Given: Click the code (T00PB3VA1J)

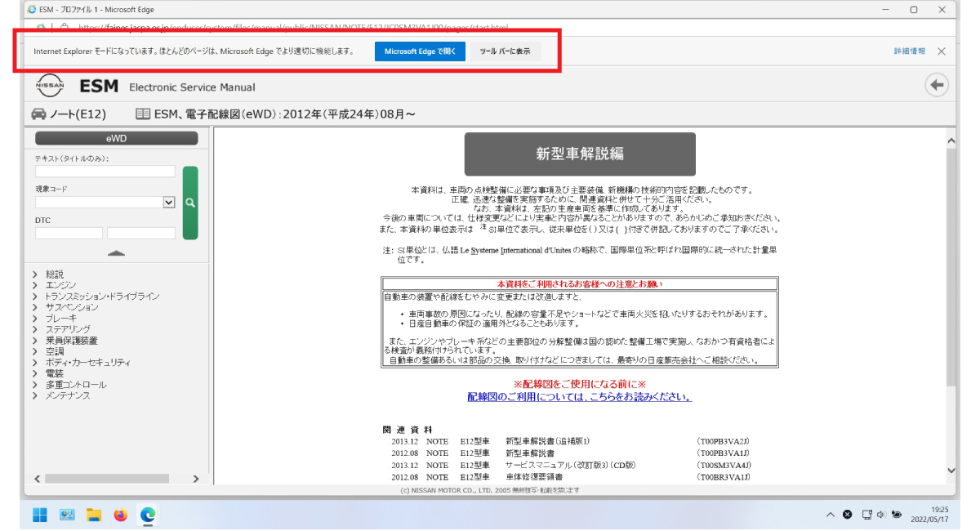Looking at the screenshot, I should pyautogui.click(x=723, y=453).
